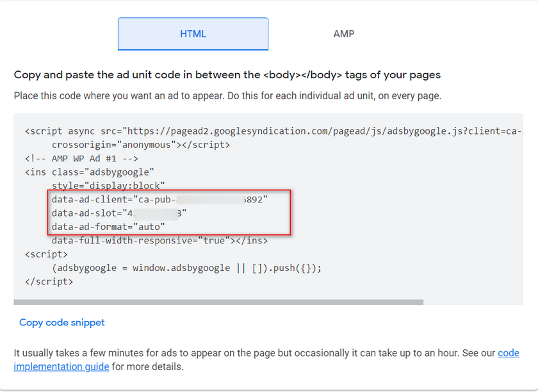Click the opening <script> tag above the push line

click(46, 254)
